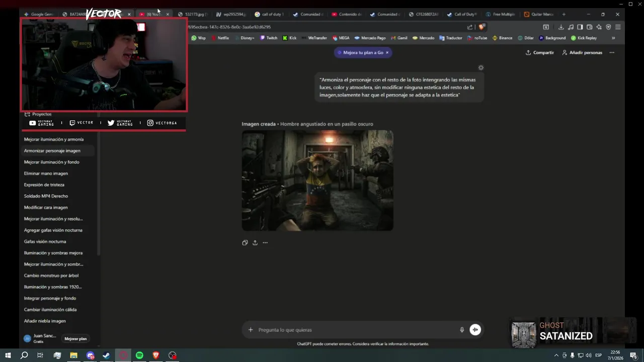Open the volume control in the system tray
The height and width of the screenshot is (362, 644).
click(x=589, y=355)
